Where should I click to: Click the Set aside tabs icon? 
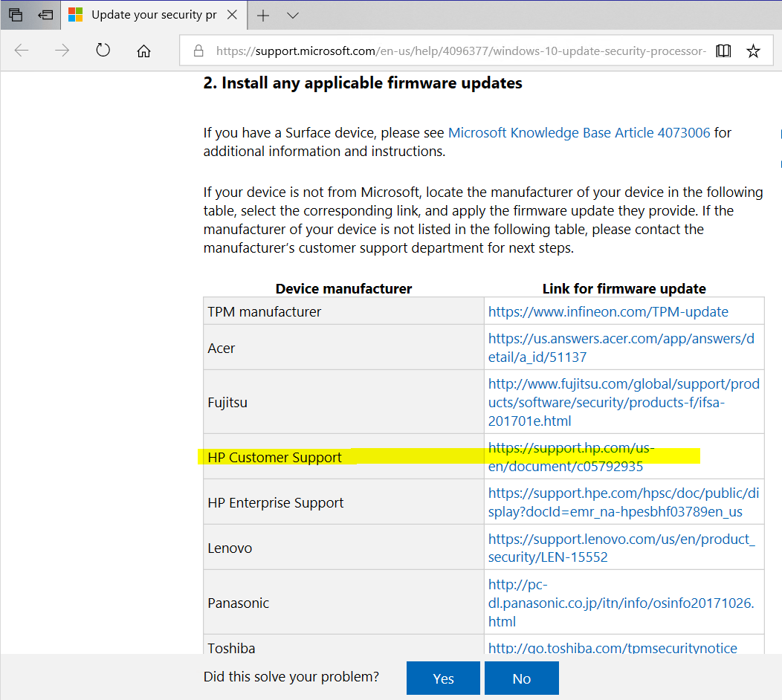(16, 15)
